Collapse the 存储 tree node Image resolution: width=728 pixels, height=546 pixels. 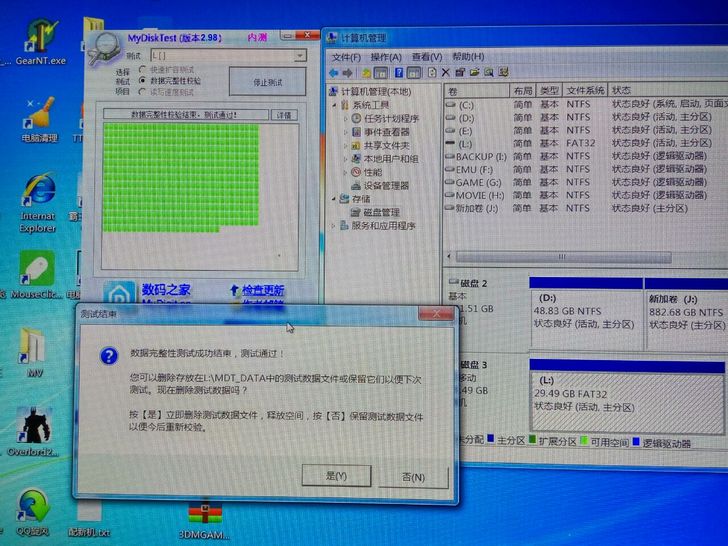(x=334, y=199)
